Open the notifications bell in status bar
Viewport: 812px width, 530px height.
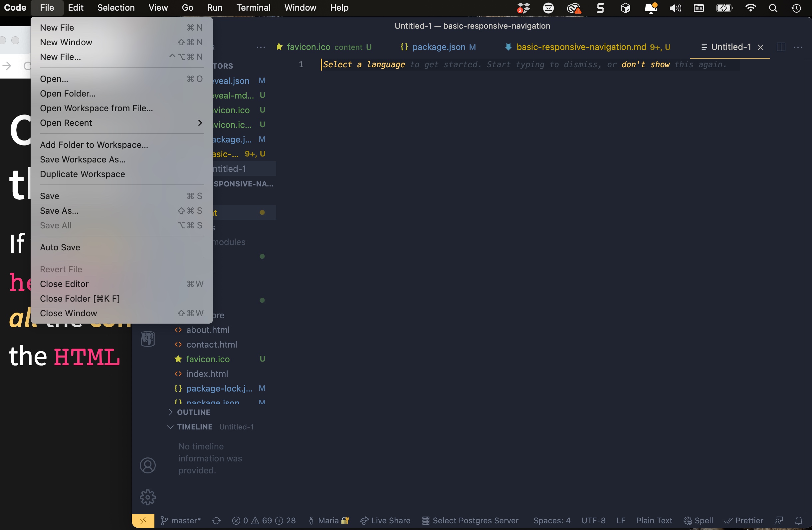click(x=798, y=520)
